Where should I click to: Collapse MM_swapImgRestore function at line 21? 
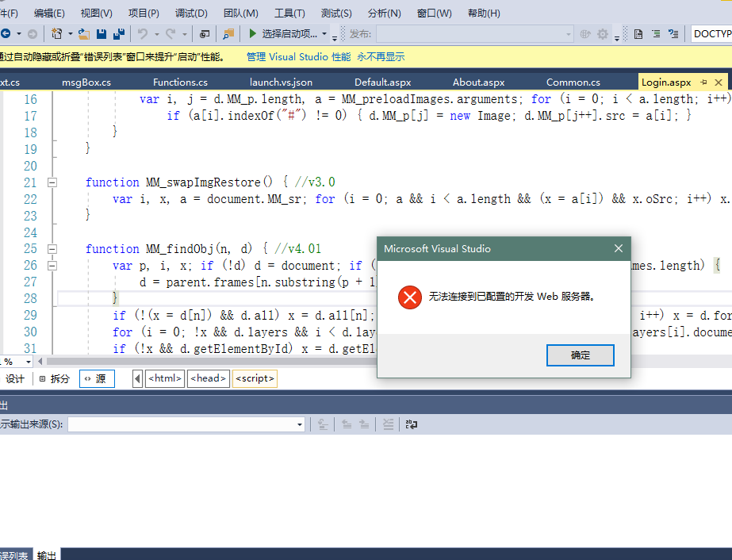pyautogui.click(x=52, y=182)
